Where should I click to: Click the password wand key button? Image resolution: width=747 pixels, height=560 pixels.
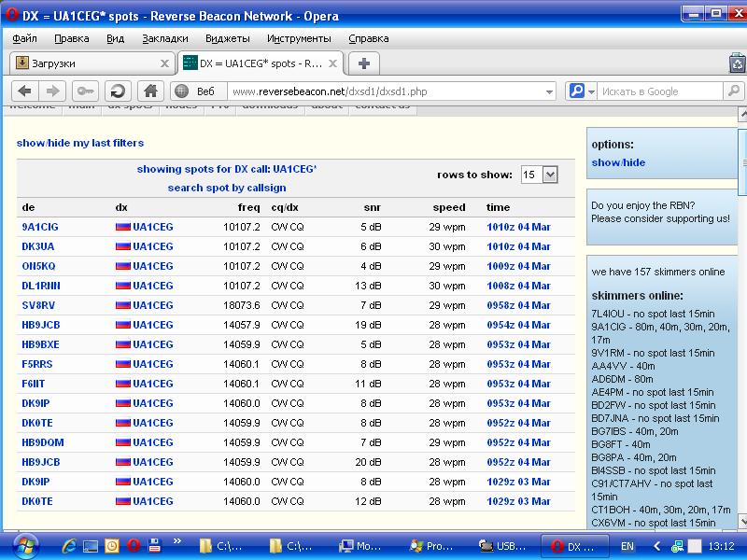coord(85,91)
